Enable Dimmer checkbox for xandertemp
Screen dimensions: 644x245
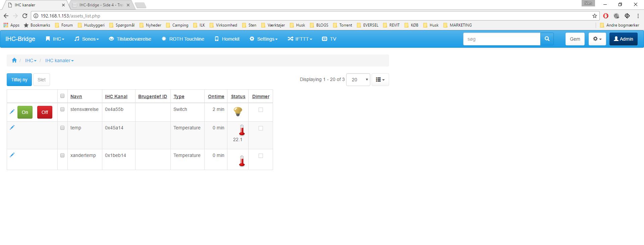pyautogui.click(x=261, y=156)
